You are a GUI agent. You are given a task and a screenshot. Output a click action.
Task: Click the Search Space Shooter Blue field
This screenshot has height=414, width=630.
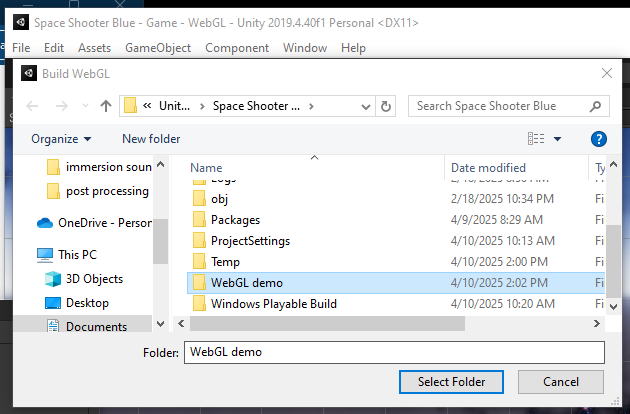click(509, 106)
